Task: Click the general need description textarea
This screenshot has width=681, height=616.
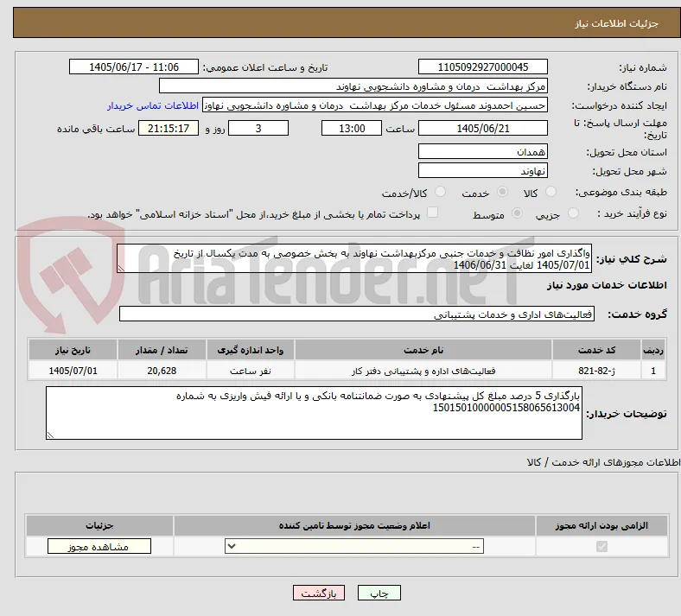Action: click(354, 258)
